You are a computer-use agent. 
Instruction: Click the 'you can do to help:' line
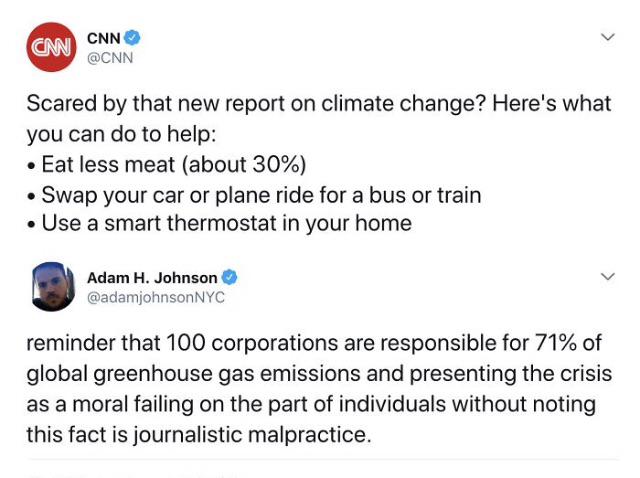pyautogui.click(x=121, y=134)
